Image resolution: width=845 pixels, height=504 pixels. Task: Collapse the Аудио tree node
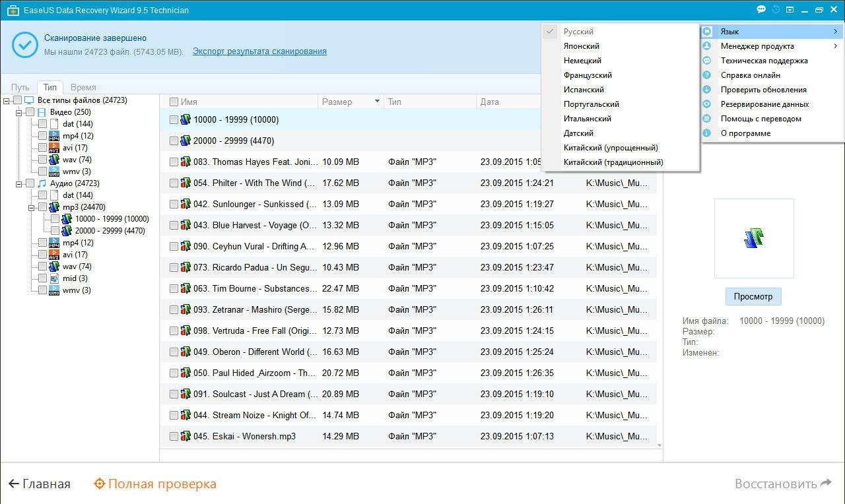[19, 183]
